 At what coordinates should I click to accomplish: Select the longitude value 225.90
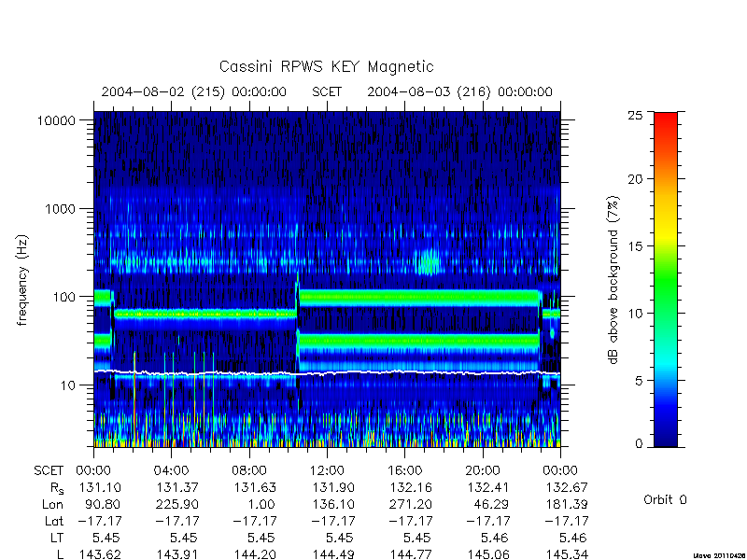pyautogui.click(x=177, y=504)
